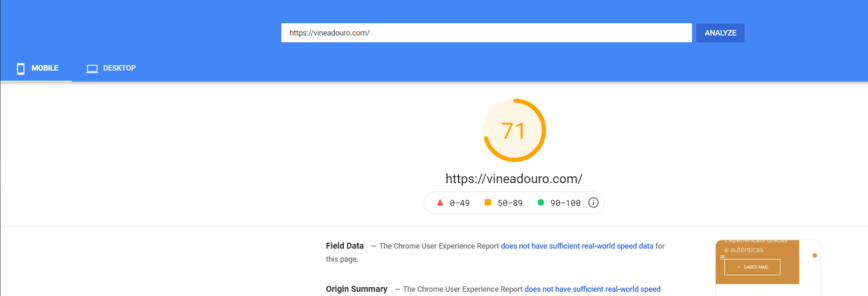Screen dimensions: 868x296
Task: Click the website screenshot thumbnail
Action: 768,268
